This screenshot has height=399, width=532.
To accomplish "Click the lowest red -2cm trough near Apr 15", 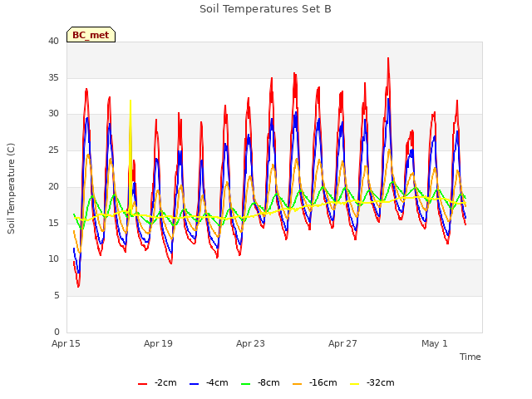I will (78, 286).
